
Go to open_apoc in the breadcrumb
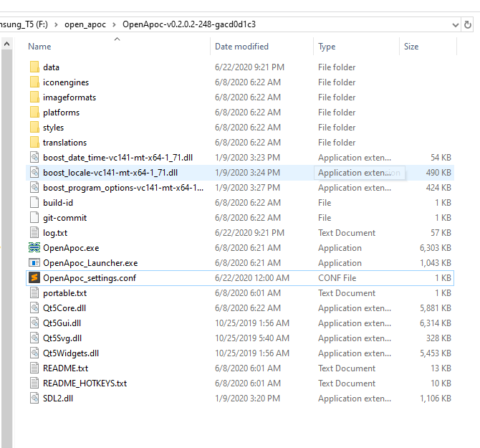click(85, 24)
